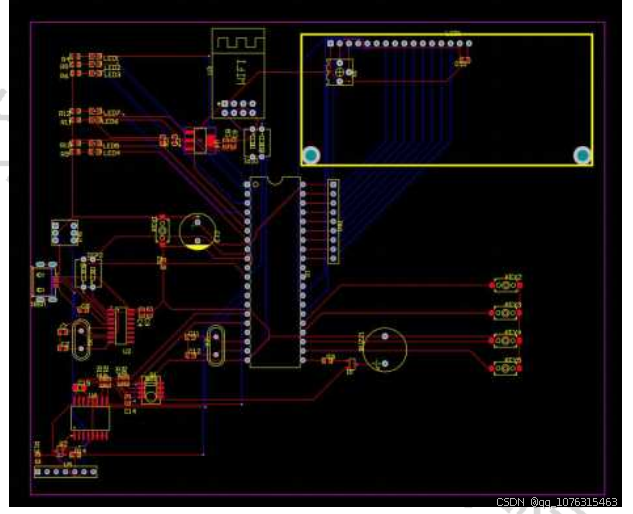Viewport: 633px width, 514px height.
Task: Select the capacitor pair right of U2
Action: point(145,313)
